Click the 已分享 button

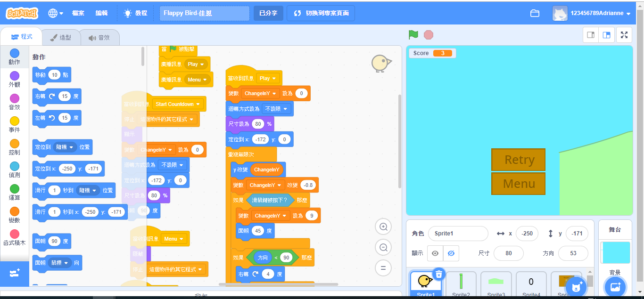(269, 13)
